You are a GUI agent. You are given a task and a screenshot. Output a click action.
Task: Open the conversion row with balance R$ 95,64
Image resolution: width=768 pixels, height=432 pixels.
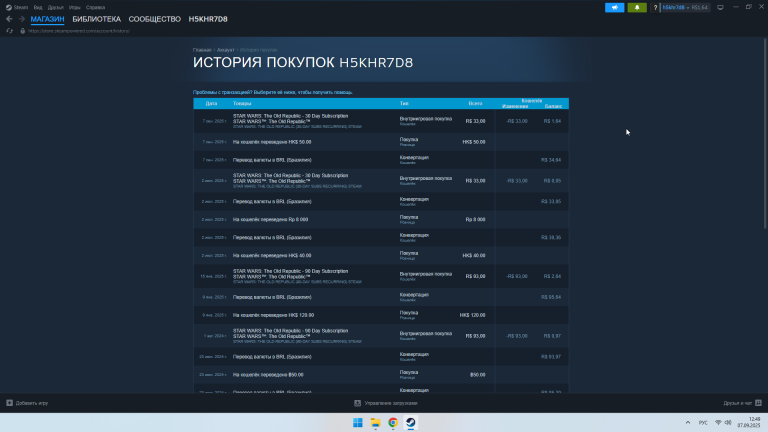click(x=381, y=297)
